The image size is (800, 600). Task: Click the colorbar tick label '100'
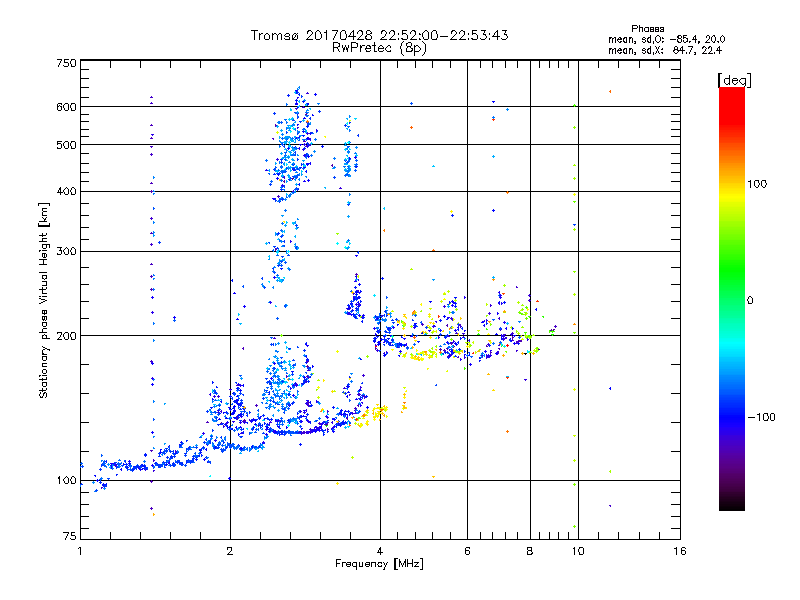(x=757, y=184)
